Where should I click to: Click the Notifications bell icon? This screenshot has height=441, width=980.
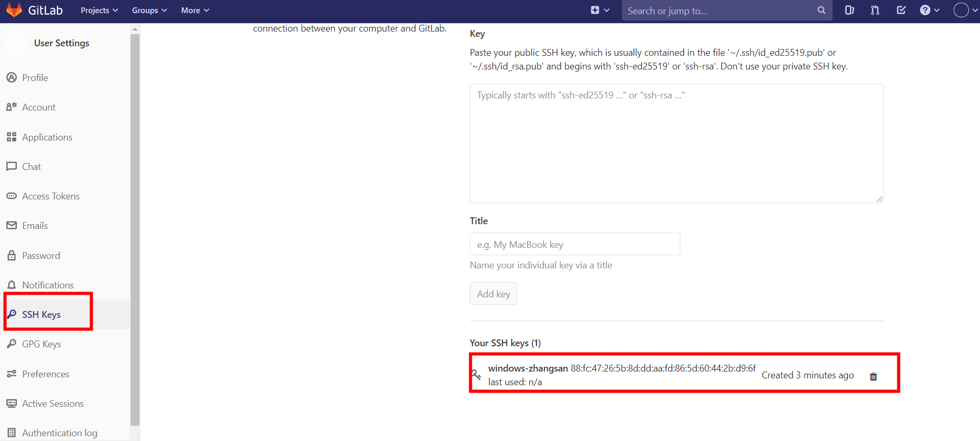click(12, 285)
